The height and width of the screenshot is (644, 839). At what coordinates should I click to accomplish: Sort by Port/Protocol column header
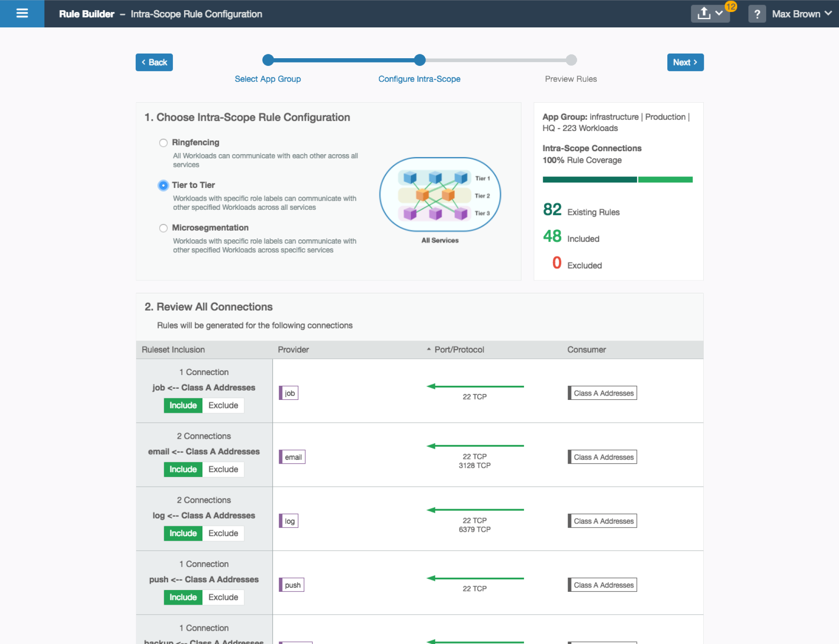[459, 349]
